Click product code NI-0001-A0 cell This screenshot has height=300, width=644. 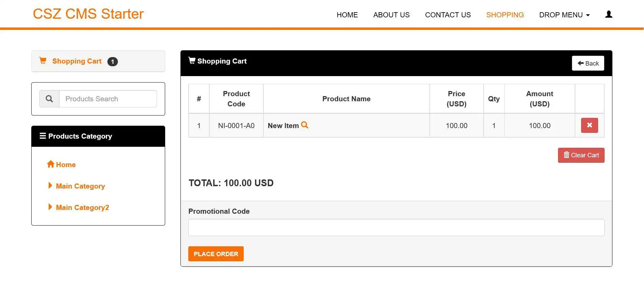236,126
